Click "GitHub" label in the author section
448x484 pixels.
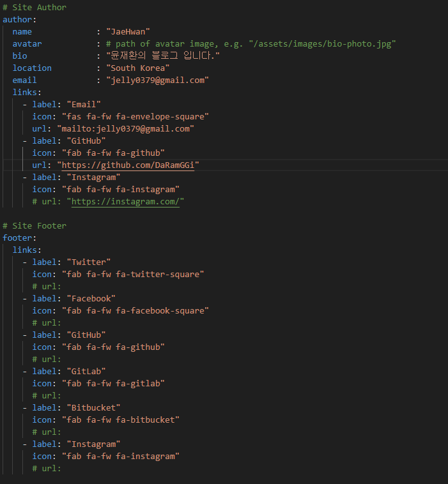click(x=86, y=140)
